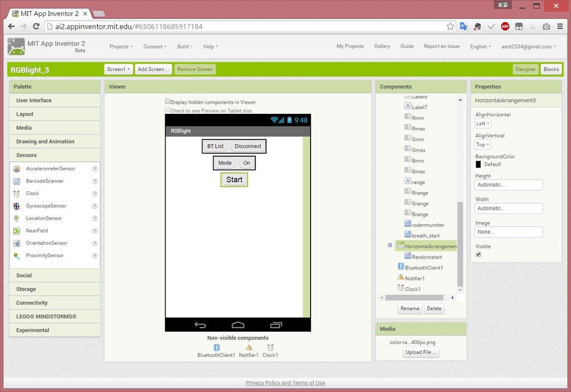Switch to the Designer view
The height and width of the screenshot is (392, 571).
(x=525, y=69)
